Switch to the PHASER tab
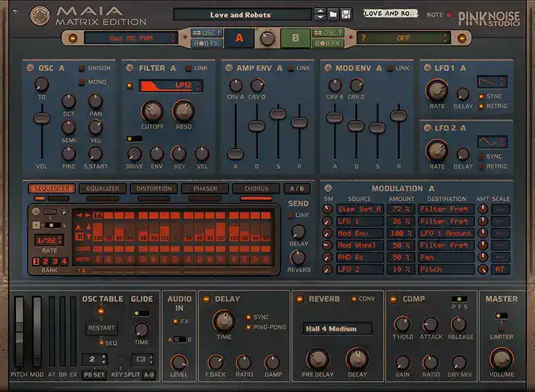 point(205,189)
